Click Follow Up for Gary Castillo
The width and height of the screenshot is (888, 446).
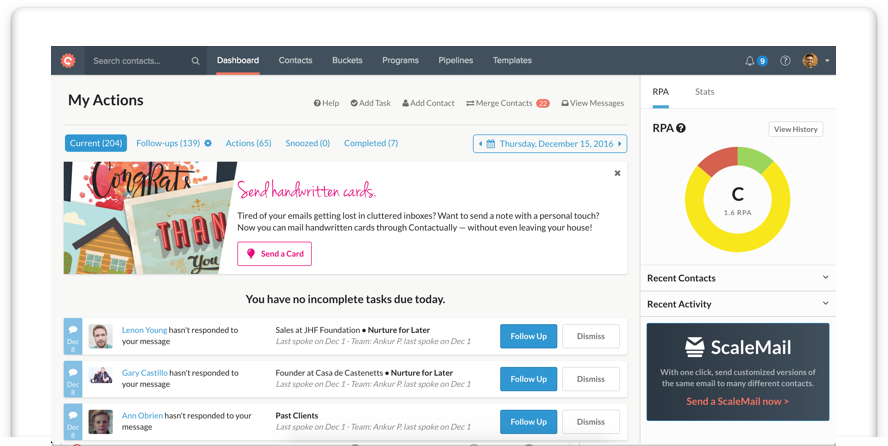528,379
